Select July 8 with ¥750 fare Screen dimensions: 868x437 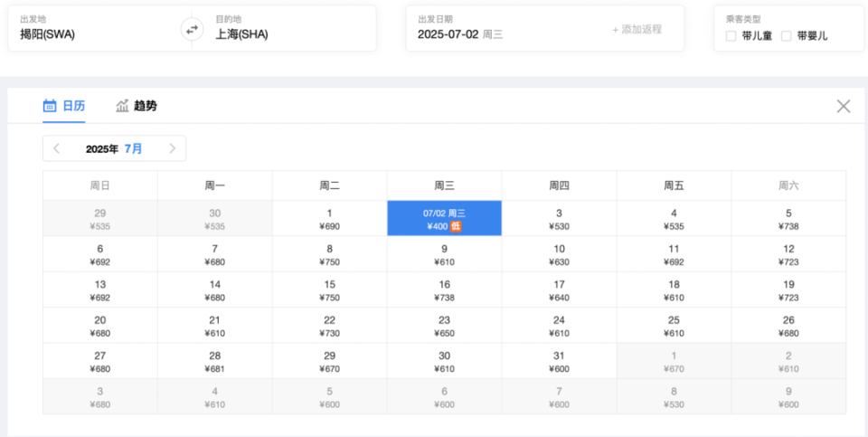click(329, 254)
